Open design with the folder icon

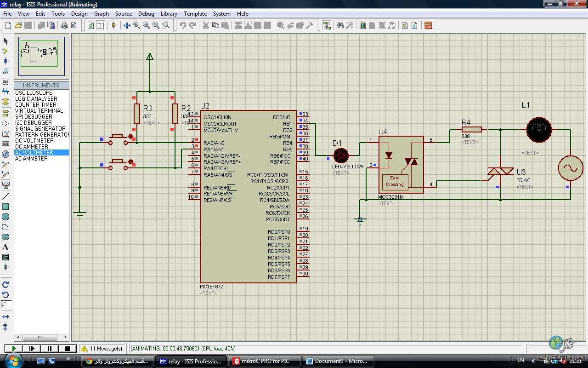18,25
